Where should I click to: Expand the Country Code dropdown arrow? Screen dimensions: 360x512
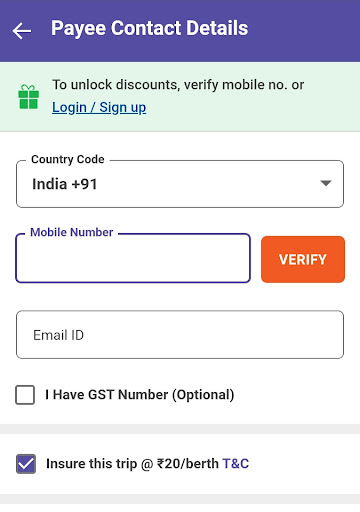[325, 183]
